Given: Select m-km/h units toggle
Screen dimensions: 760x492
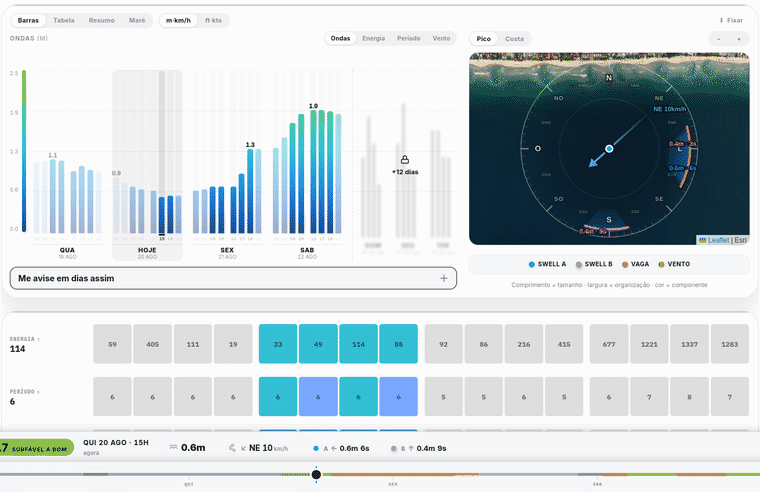Looking at the screenshot, I should (178, 20).
